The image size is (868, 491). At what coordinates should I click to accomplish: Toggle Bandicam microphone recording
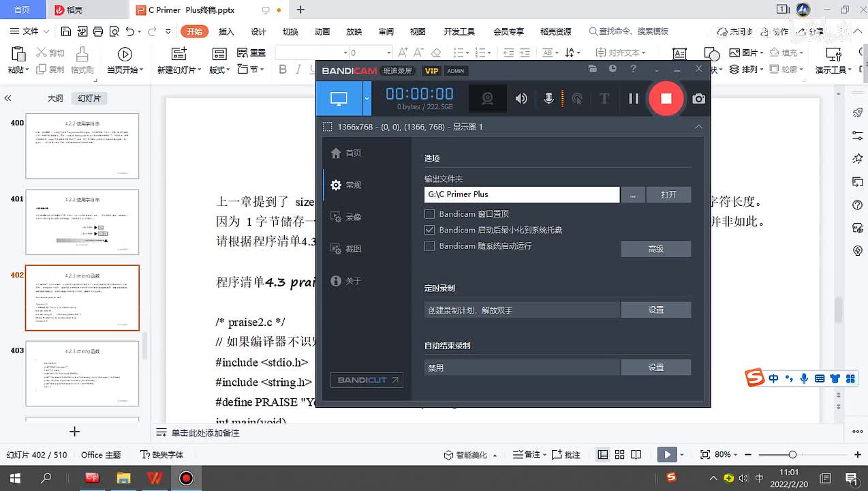(548, 99)
